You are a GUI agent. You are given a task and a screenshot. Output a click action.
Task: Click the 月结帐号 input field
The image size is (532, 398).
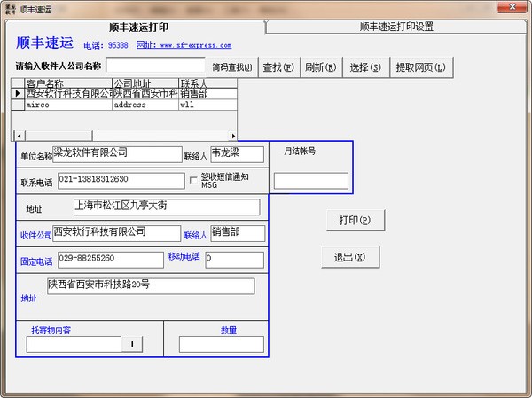(x=311, y=181)
